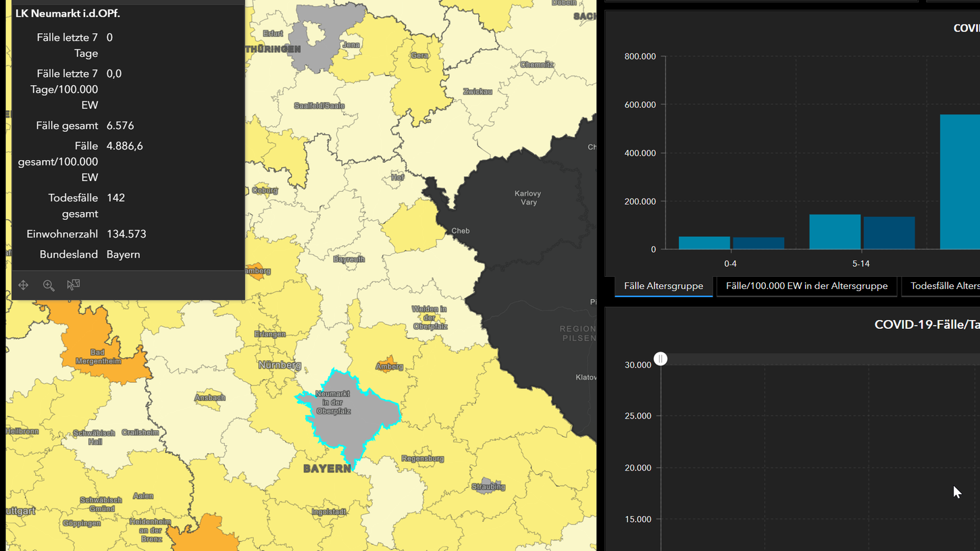
Task: Click the Fälle gesamt value 6.576
Action: tap(120, 126)
